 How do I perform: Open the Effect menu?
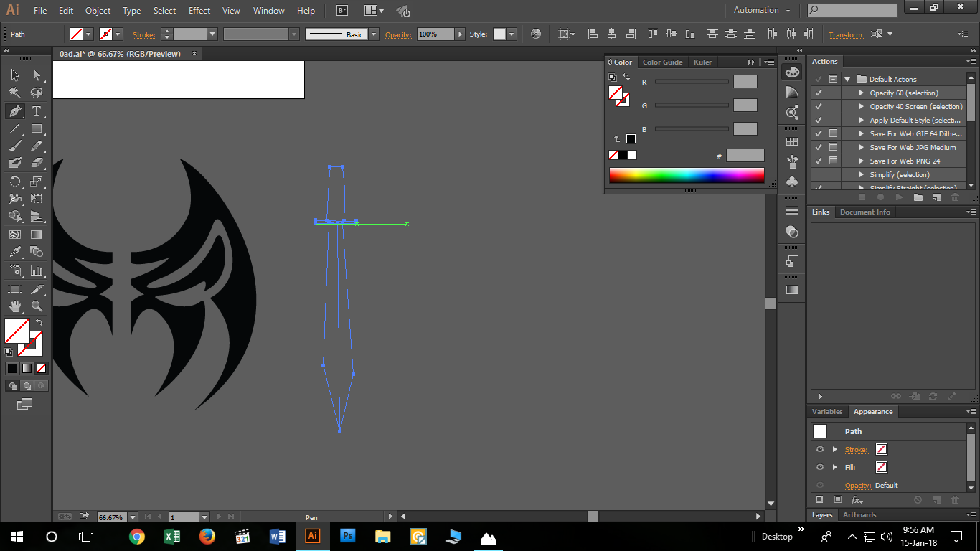point(199,11)
